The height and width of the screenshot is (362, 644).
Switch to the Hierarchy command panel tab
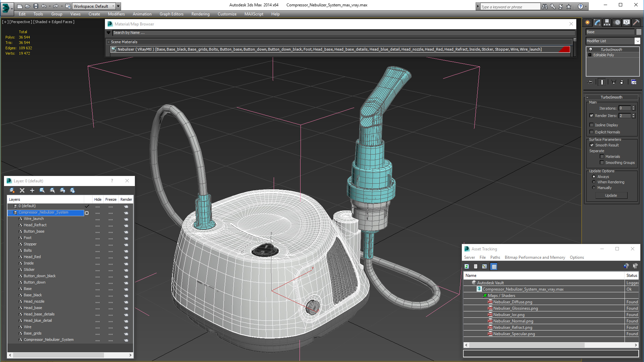[607, 22]
